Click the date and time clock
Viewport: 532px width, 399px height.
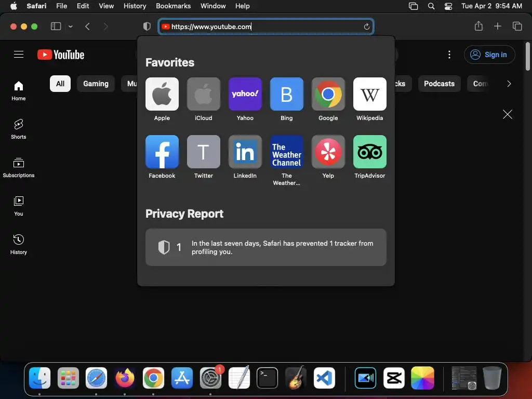point(491,6)
